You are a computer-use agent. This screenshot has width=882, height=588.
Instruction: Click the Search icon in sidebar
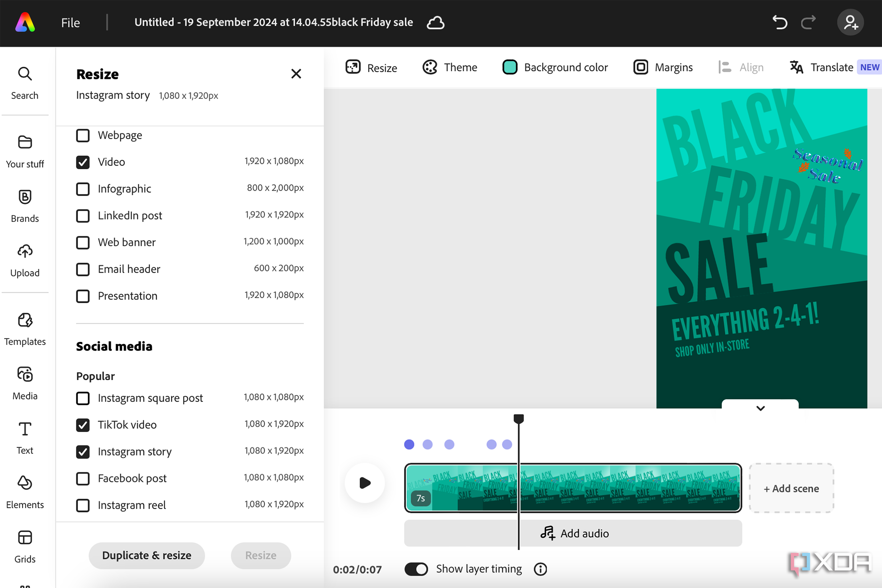25,73
